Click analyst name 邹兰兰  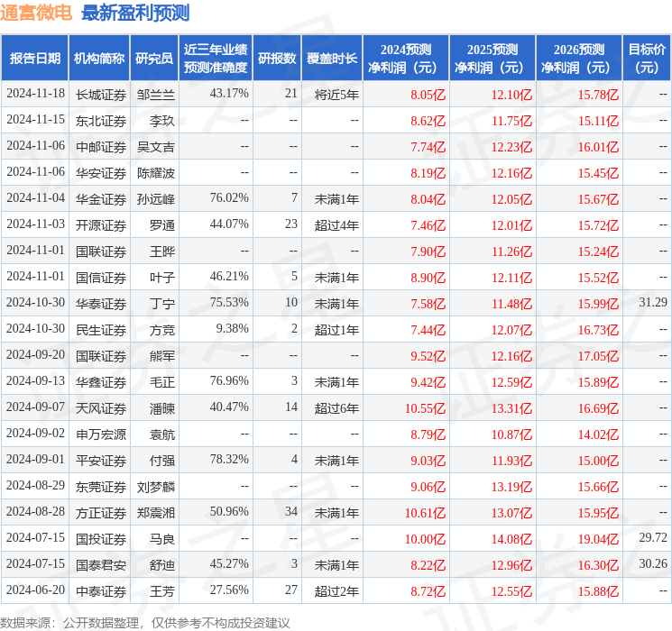coord(156,95)
